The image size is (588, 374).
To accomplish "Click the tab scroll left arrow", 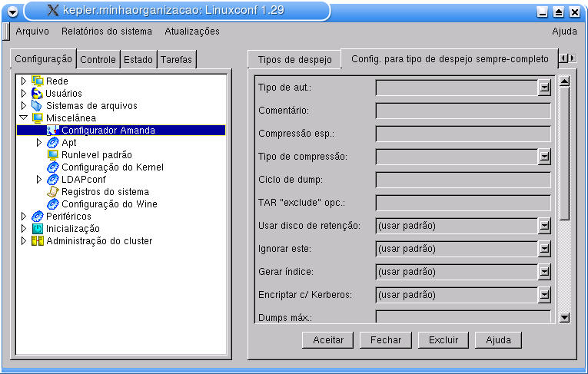I will [x=563, y=58].
